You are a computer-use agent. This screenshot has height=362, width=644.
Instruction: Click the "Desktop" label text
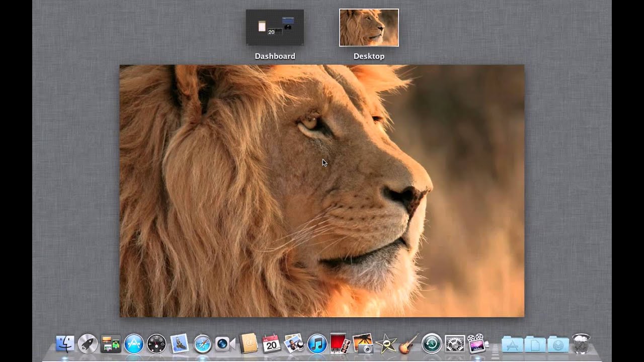coord(369,56)
